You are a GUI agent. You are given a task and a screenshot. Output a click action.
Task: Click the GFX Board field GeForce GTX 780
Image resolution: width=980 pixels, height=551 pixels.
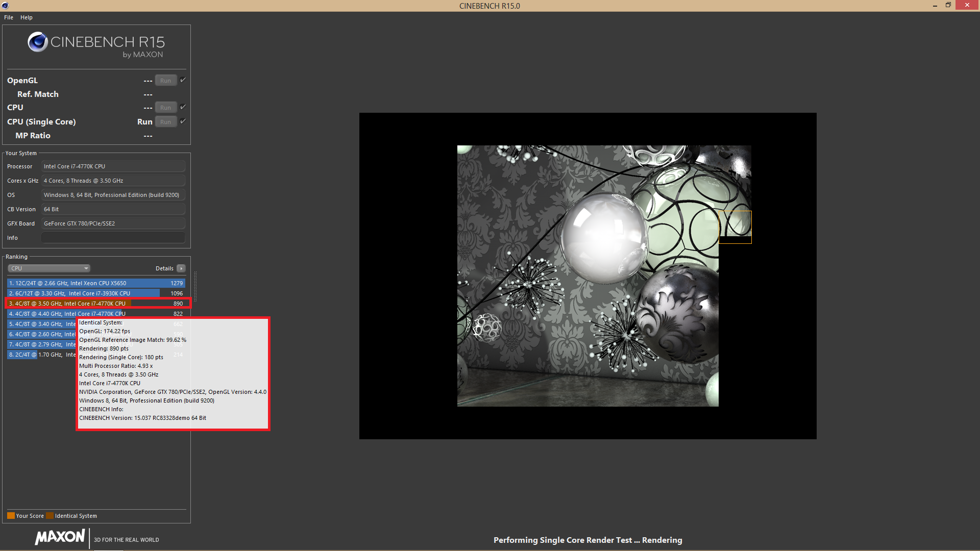pos(113,223)
